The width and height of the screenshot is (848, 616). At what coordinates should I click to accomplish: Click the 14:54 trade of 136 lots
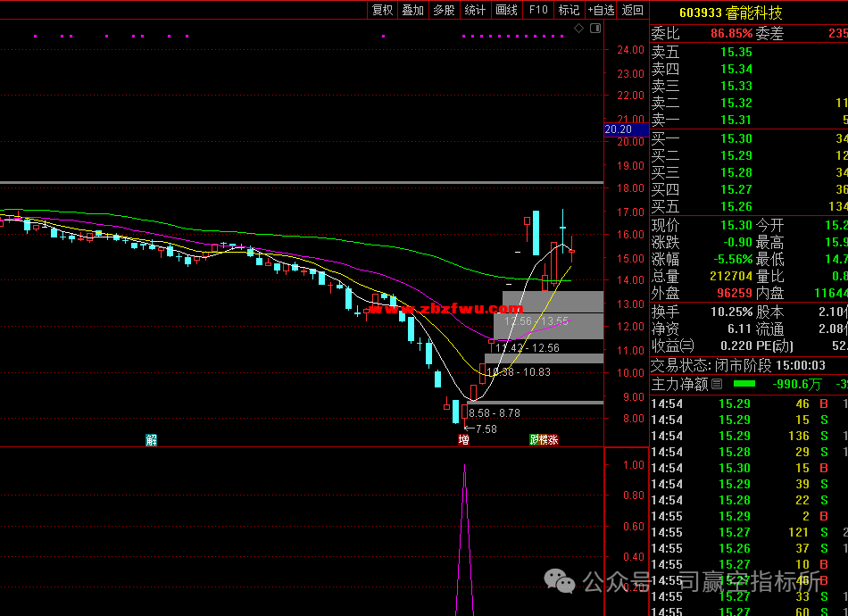click(749, 436)
